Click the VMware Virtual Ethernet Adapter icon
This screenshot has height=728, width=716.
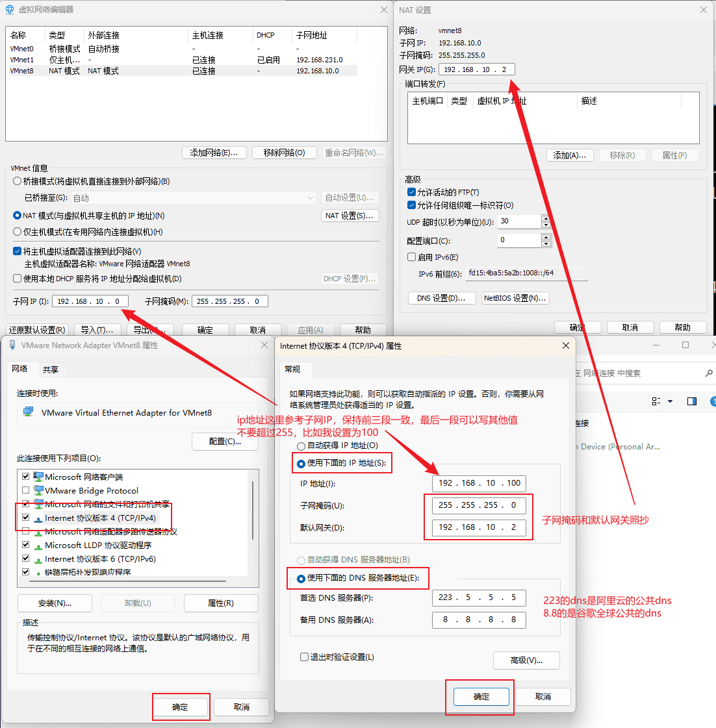coord(29,412)
